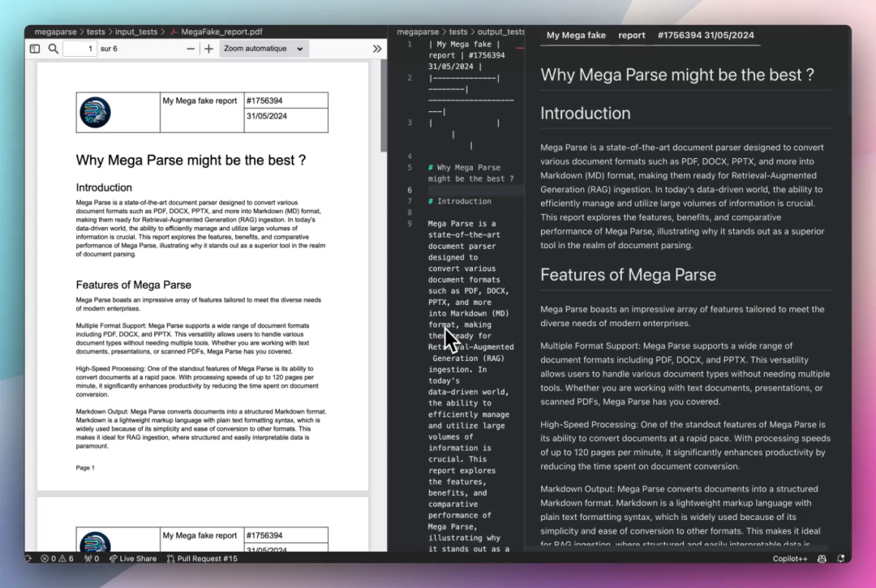Open the PDF find magnifier icon
876x588 pixels.
53,49
